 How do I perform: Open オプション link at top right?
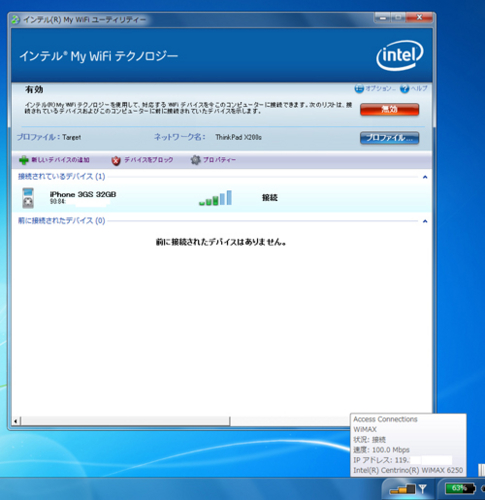(x=380, y=89)
